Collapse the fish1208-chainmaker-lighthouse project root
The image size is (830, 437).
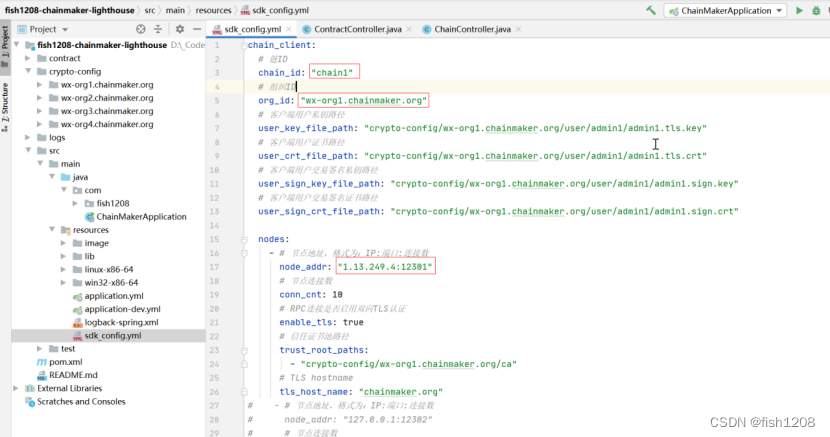(17, 45)
